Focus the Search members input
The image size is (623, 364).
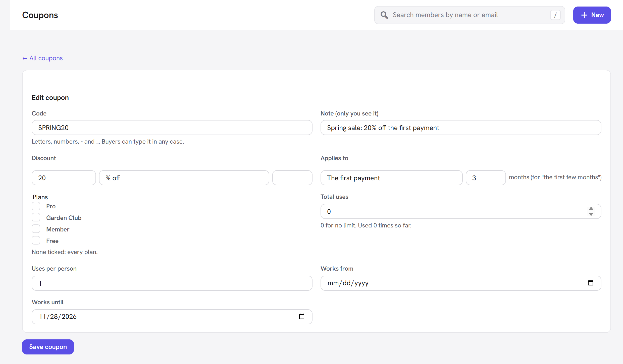pos(469,15)
